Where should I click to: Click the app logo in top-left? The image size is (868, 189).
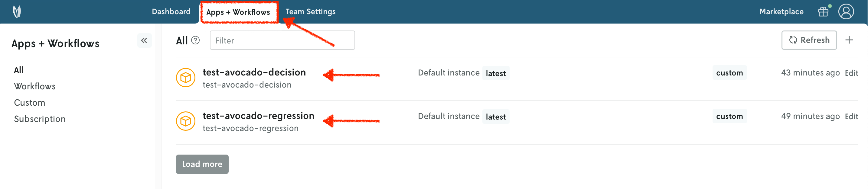pos(17,12)
